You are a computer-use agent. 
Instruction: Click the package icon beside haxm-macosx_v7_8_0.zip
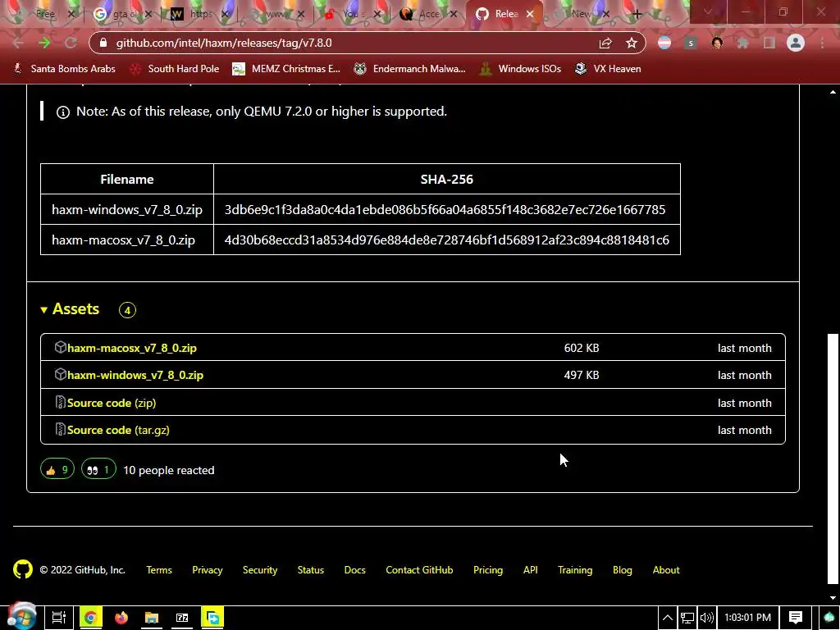coord(60,347)
